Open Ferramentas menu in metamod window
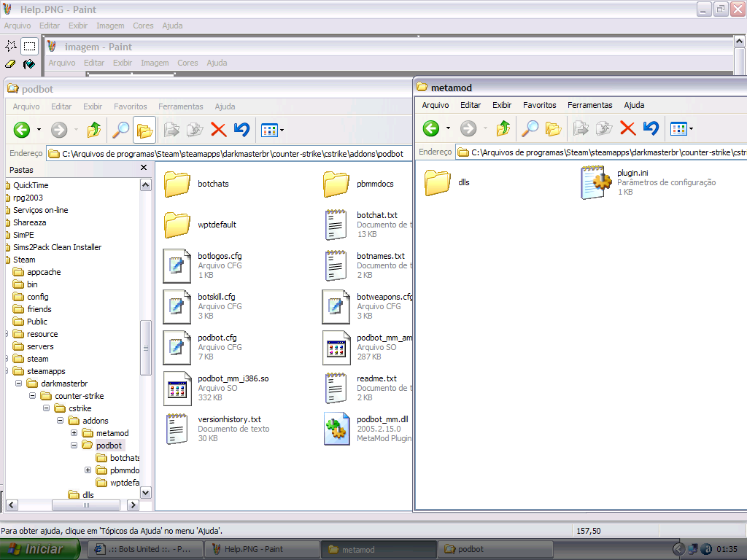Image resolution: width=747 pixels, height=560 pixels. pos(589,105)
